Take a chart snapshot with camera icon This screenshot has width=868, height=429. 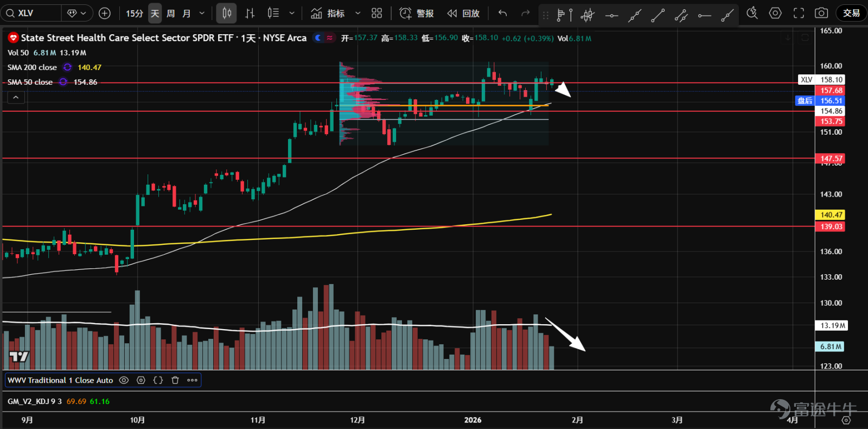pos(821,13)
